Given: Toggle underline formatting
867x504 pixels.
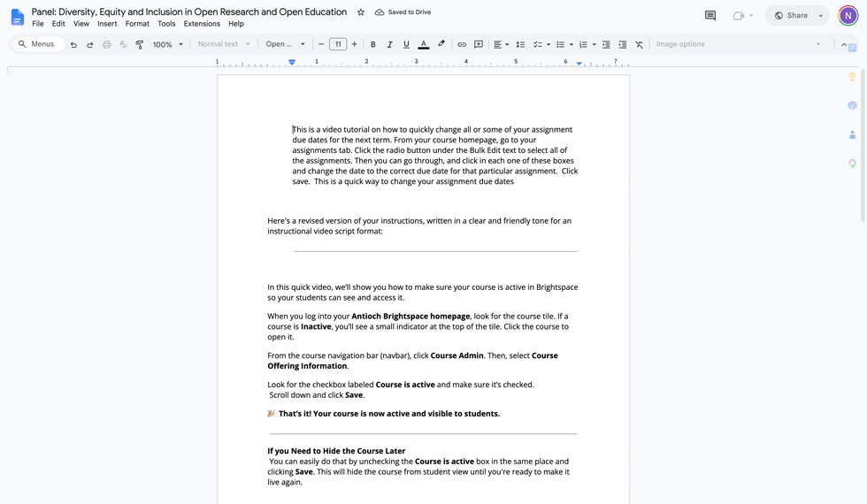Looking at the screenshot, I should 406,44.
